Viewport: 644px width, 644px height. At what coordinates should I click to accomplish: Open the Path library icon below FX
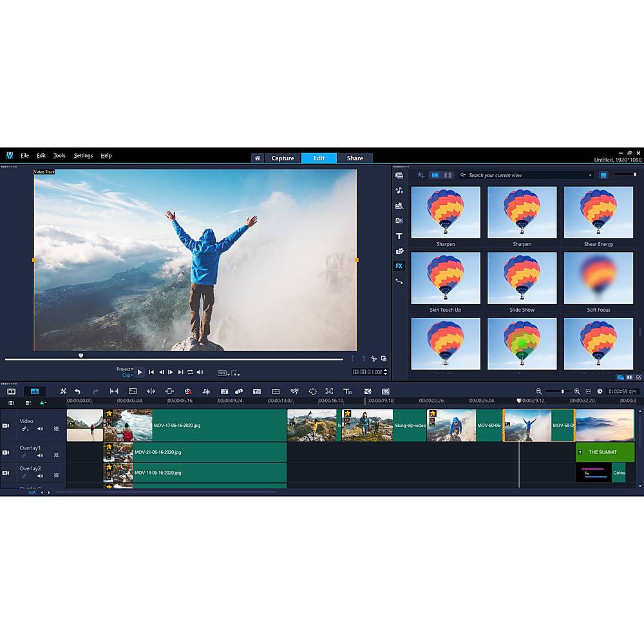[x=399, y=281]
